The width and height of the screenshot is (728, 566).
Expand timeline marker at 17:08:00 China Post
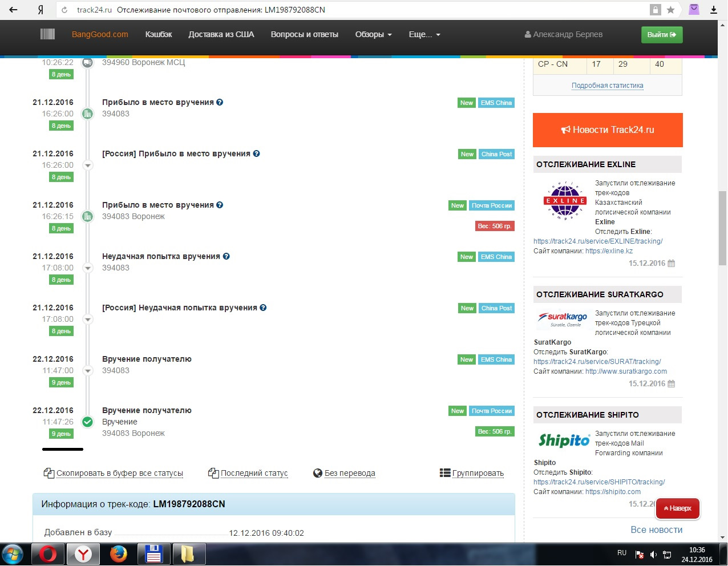pyautogui.click(x=87, y=319)
